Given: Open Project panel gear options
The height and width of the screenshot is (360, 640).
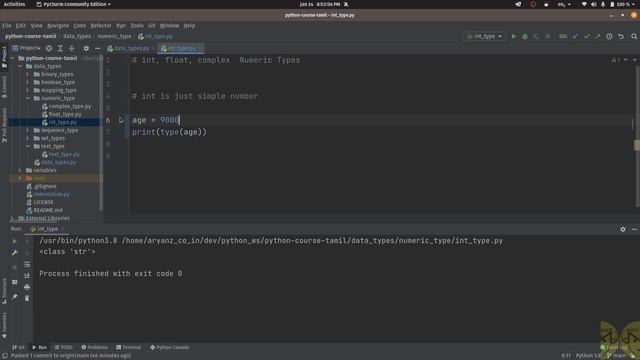Looking at the screenshot, I should tap(86, 48).
